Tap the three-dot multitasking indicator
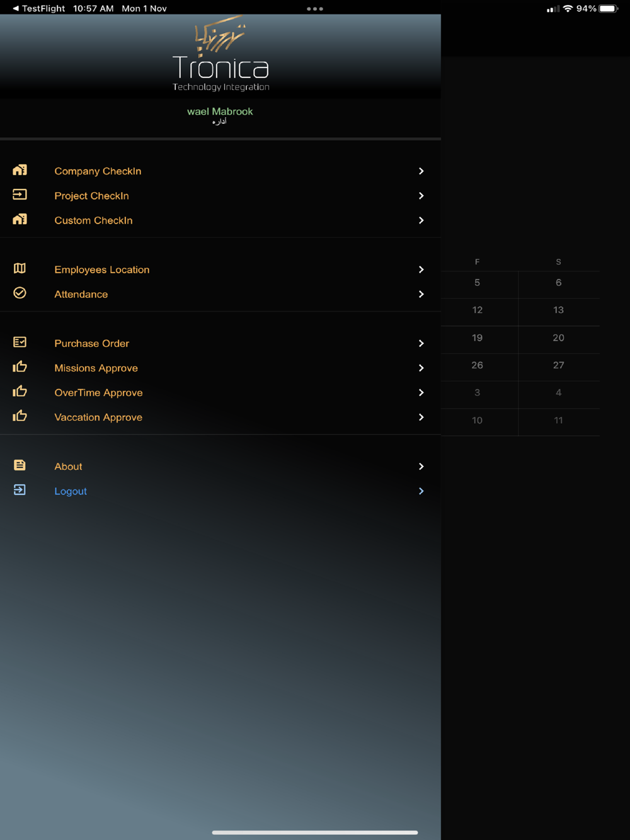 (315, 9)
